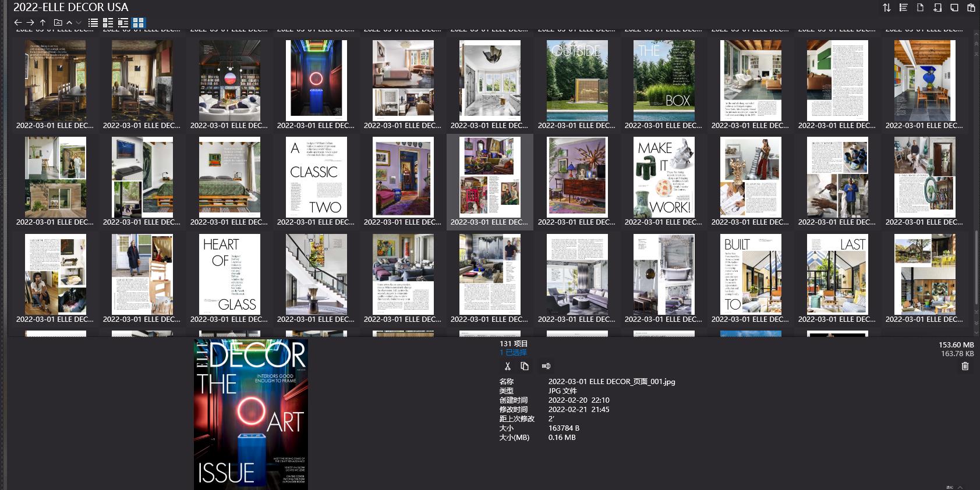This screenshot has width=980, height=490.
Task: Click the vertical scrollbar thumb on right
Action: click(x=977, y=268)
